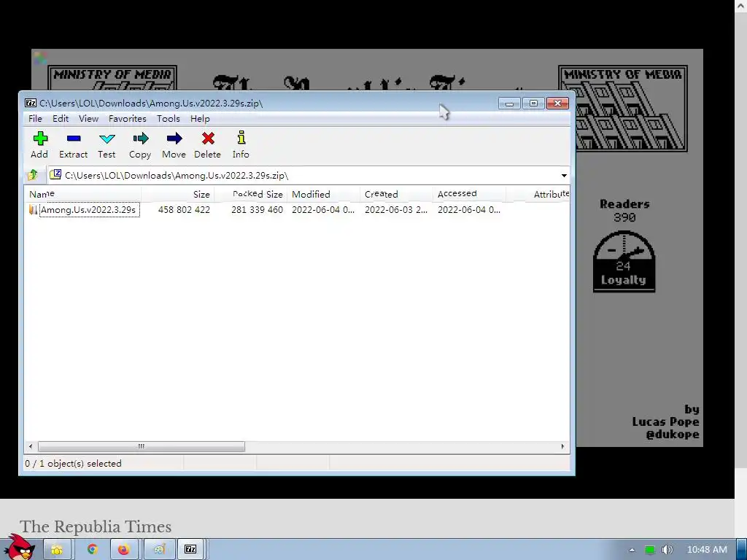
Task: Open Angry Birds start button
Action: tap(20, 548)
